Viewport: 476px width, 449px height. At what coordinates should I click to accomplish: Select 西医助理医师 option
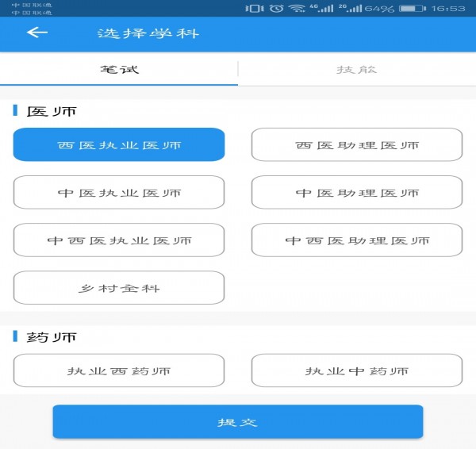pyautogui.click(x=357, y=144)
